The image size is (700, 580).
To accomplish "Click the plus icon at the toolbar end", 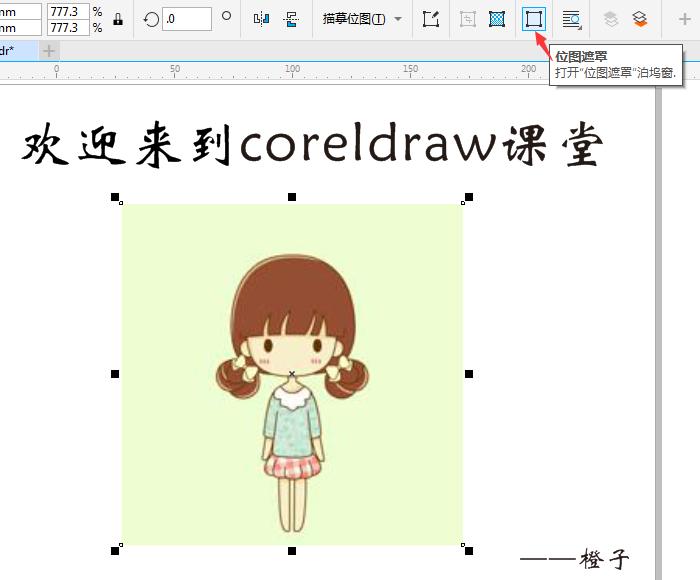I will [x=684, y=19].
